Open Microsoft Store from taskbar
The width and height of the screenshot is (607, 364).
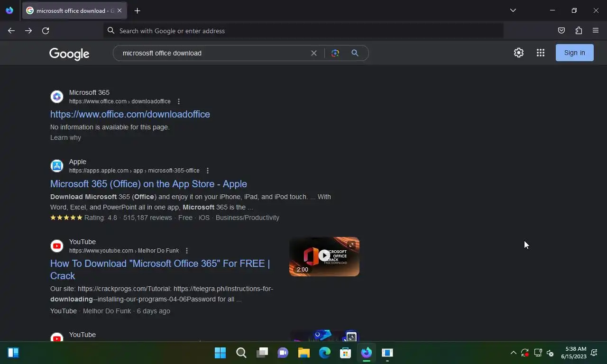[346, 353]
